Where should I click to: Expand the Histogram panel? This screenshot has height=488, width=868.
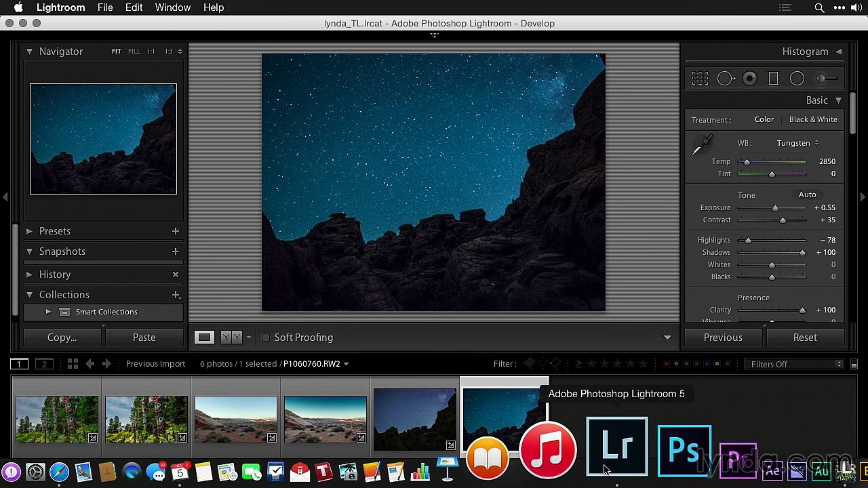839,52
